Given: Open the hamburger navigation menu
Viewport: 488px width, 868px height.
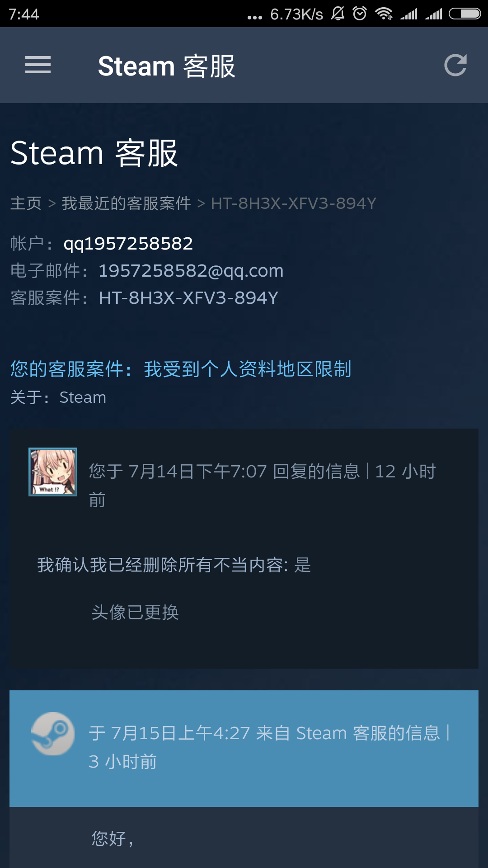Looking at the screenshot, I should click(38, 65).
